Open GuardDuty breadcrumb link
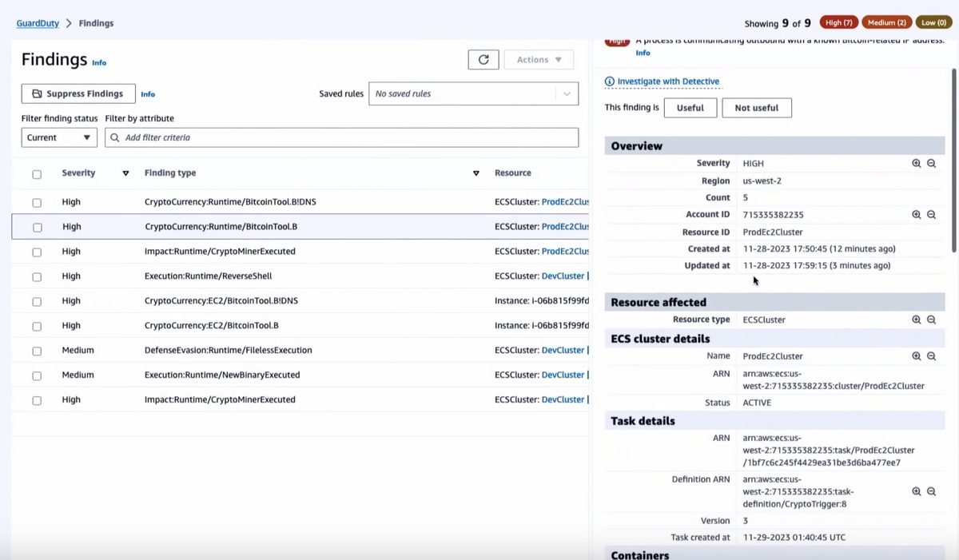959x560 pixels. 38,23
